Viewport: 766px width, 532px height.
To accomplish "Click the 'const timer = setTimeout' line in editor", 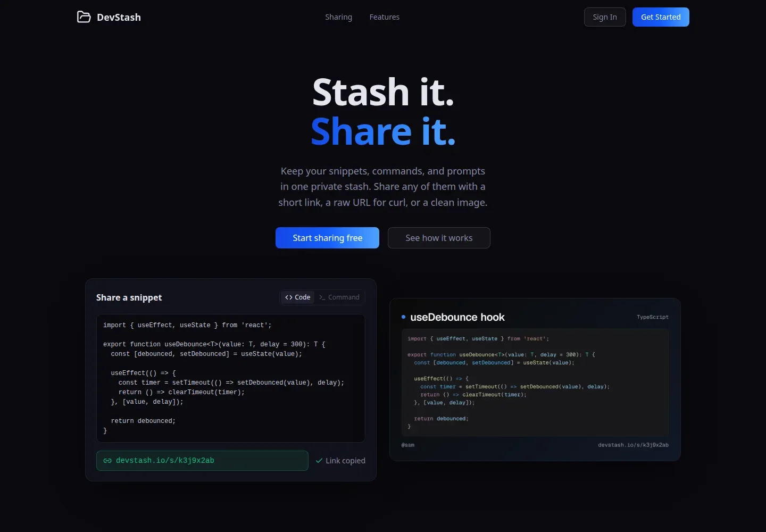I will coord(231,383).
